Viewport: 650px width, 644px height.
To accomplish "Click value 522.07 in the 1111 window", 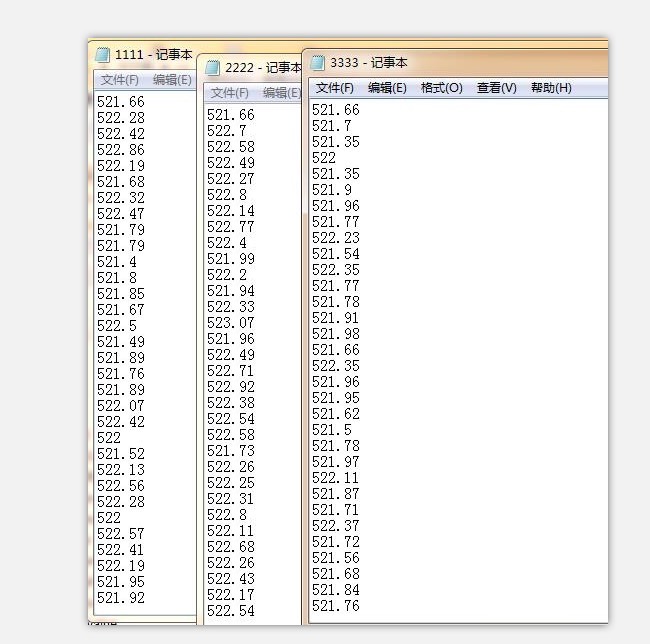I will pos(121,406).
